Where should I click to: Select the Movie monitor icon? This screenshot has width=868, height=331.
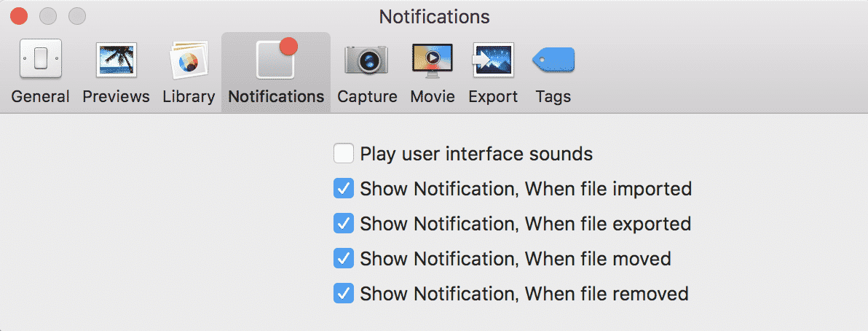[433, 59]
